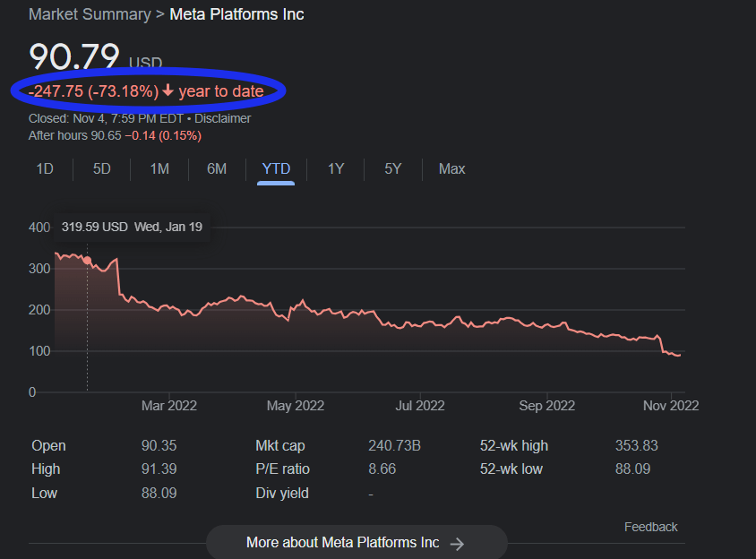Viewport: 756px width, 559px height.
Task: Show the Max history chart
Action: 451,169
